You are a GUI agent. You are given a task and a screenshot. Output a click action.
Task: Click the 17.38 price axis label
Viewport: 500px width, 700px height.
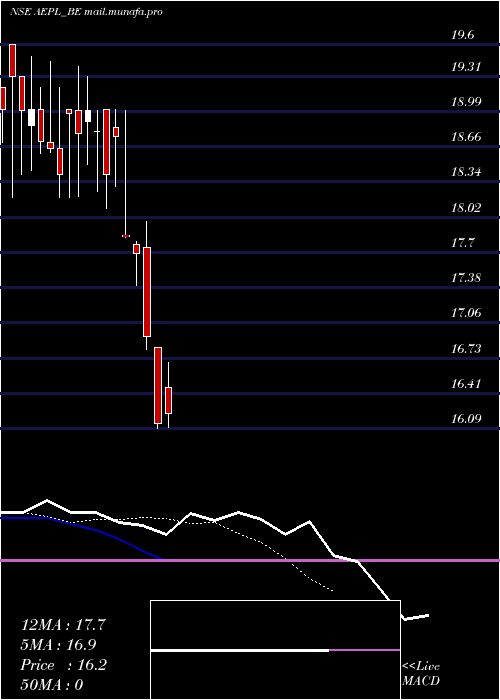click(466, 278)
